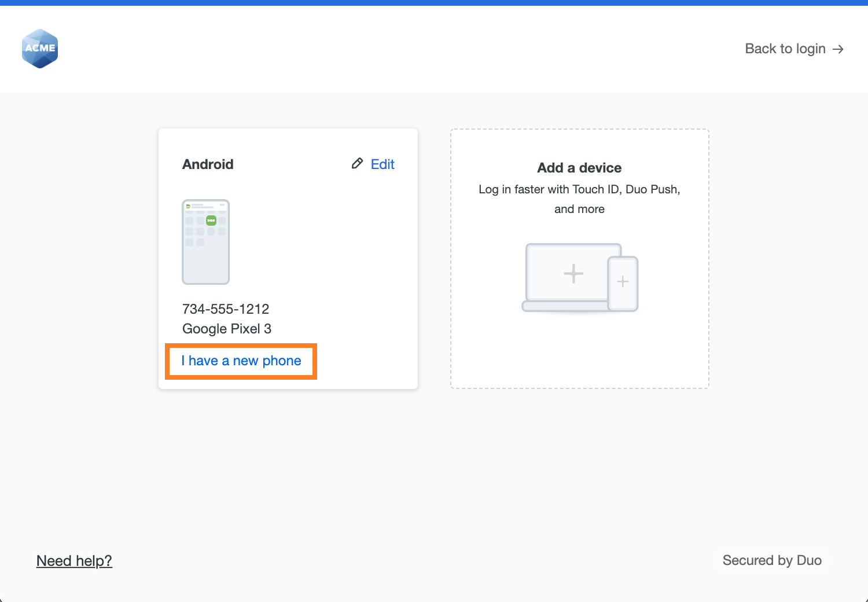
Task: Click the Add a device card
Action: coord(579,258)
